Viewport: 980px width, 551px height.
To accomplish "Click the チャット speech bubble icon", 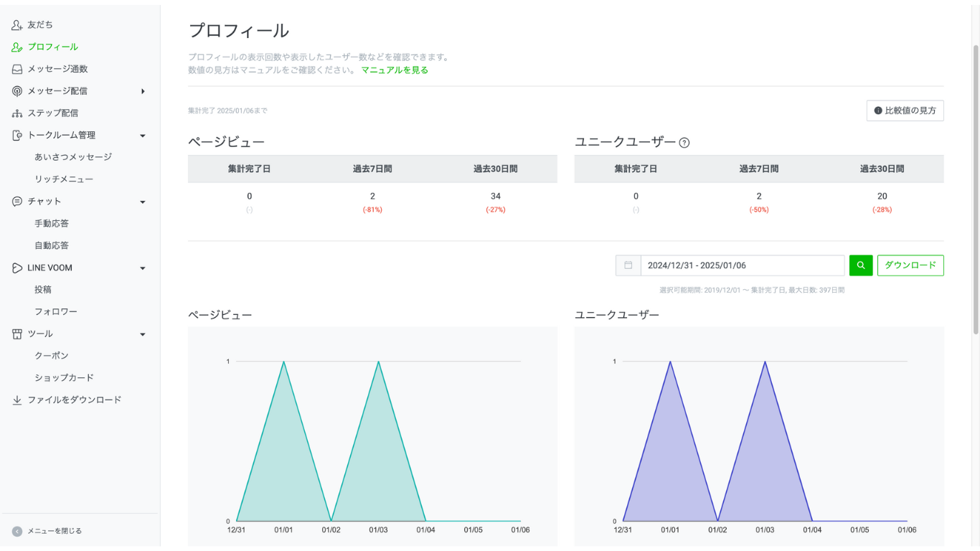I will (x=17, y=202).
